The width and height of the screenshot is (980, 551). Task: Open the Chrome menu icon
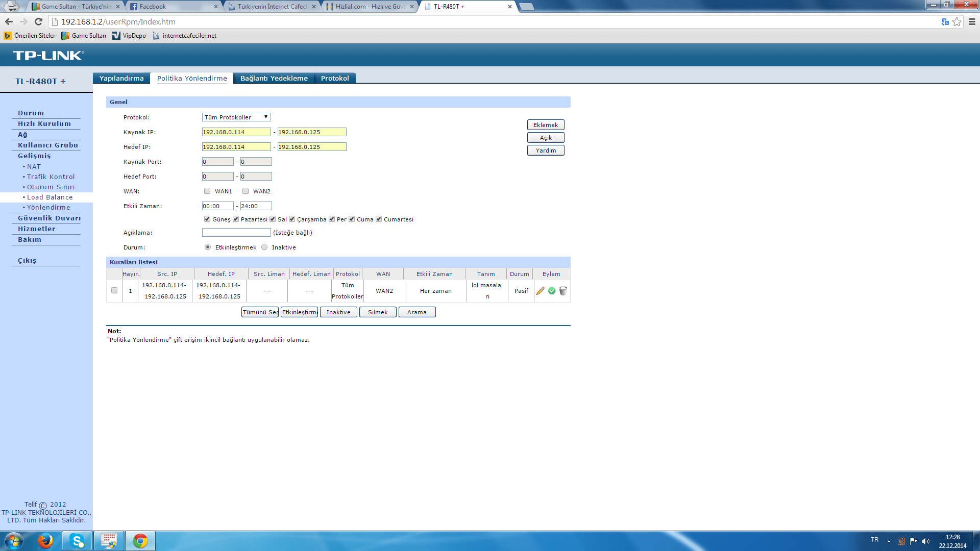[x=972, y=21]
